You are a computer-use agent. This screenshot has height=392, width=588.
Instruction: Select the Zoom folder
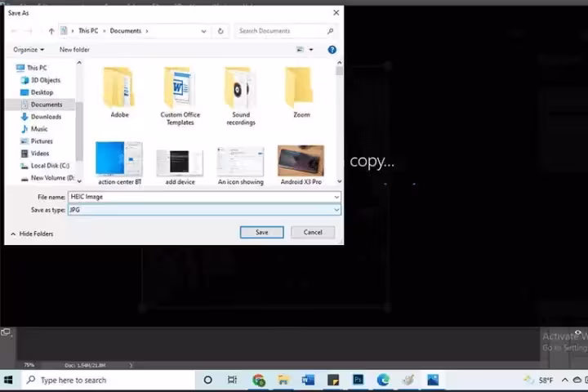click(301, 92)
